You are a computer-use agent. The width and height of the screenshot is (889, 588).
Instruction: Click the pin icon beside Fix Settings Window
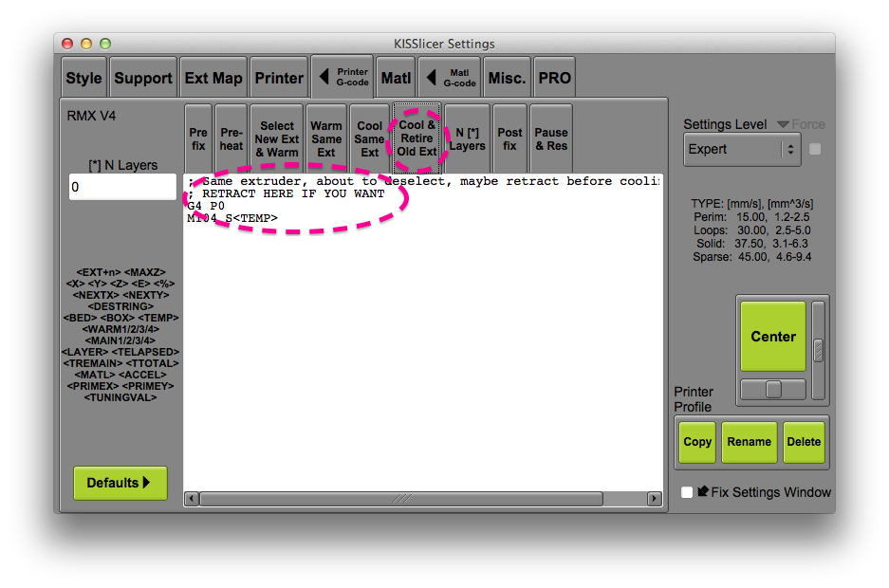pos(703,491)
